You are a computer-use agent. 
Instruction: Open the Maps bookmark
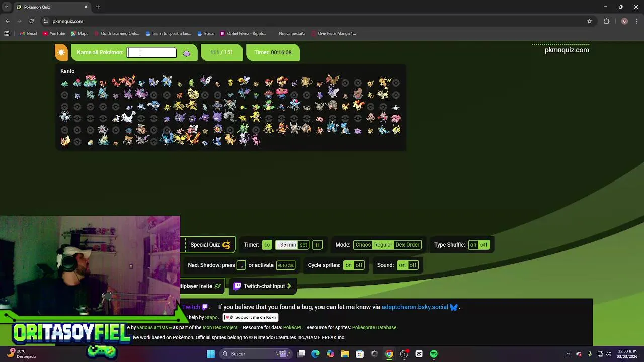pos(79,34)
